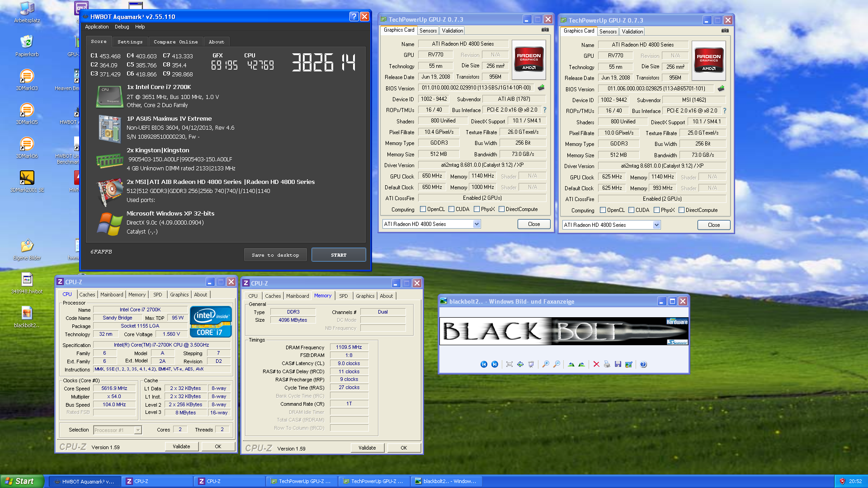The height and width of the screenshot is (488, 868).
Task: Go to next image in picture viewer
Action: 495,364
